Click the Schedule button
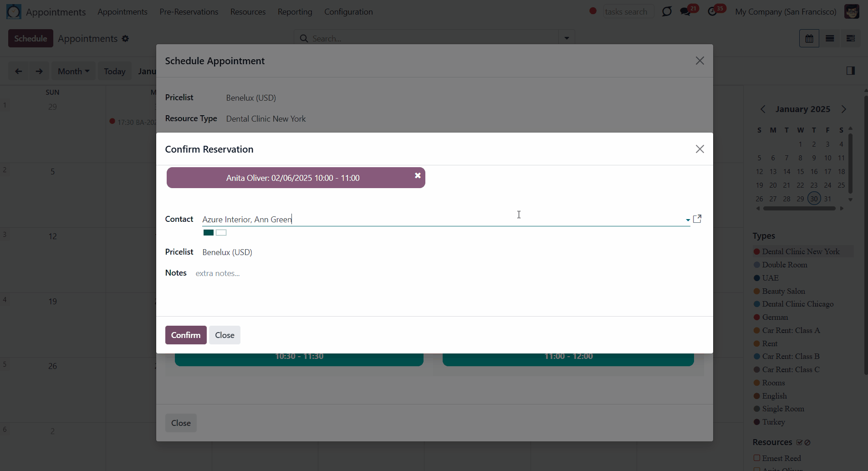The width and height of the screenshot is (868, 471). 31,38
